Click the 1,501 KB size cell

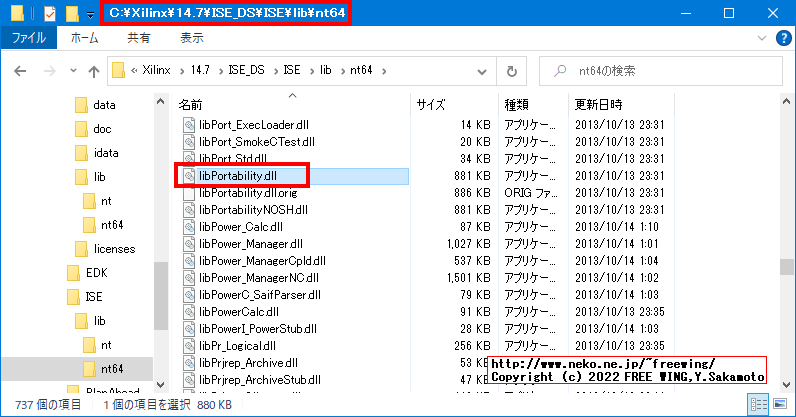click(469, 278)
